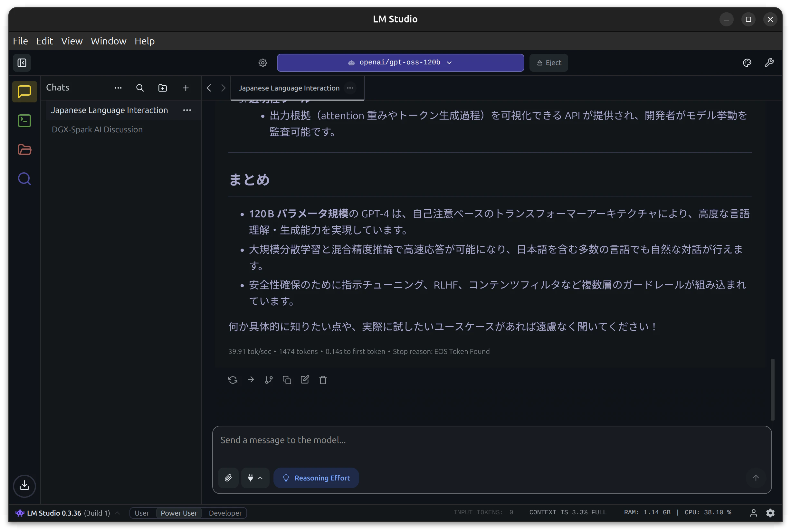Open the My Models folder section
The height and width of the screenshot is (532, 791).
tap(24, 150)
